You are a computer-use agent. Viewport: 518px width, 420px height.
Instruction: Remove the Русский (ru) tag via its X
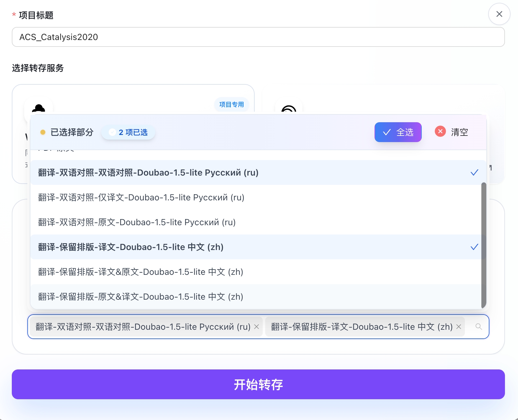point(257,327)
